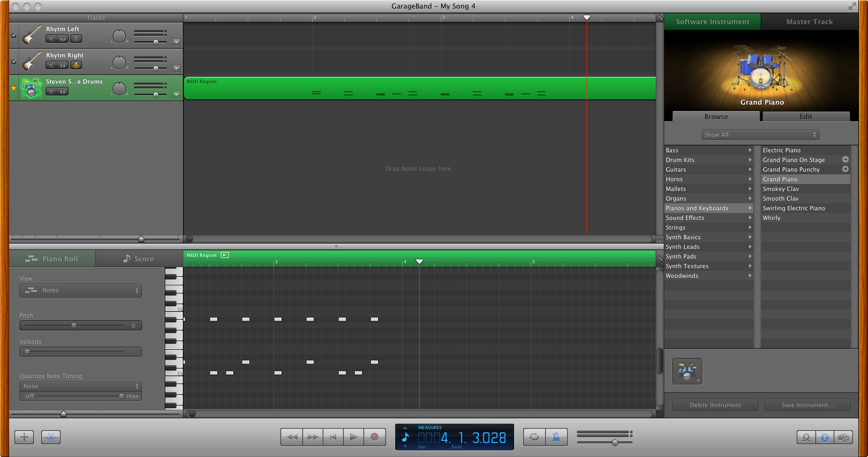Click the fast forward transport button

point(313,437)
